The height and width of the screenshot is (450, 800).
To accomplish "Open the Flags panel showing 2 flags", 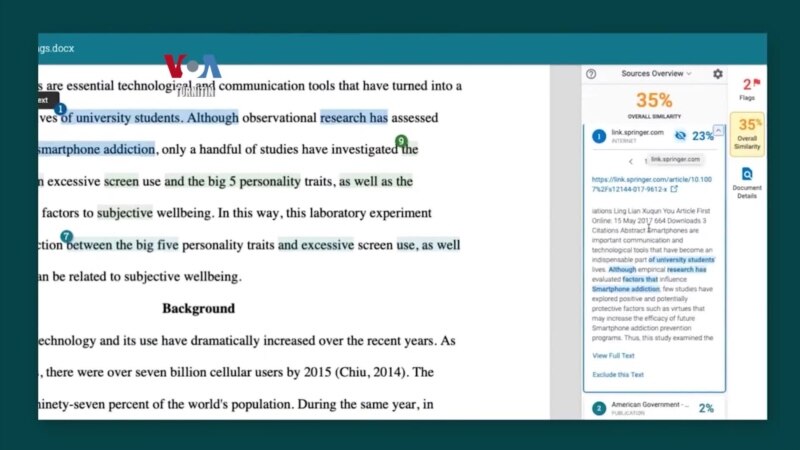I will coord(748,89).
